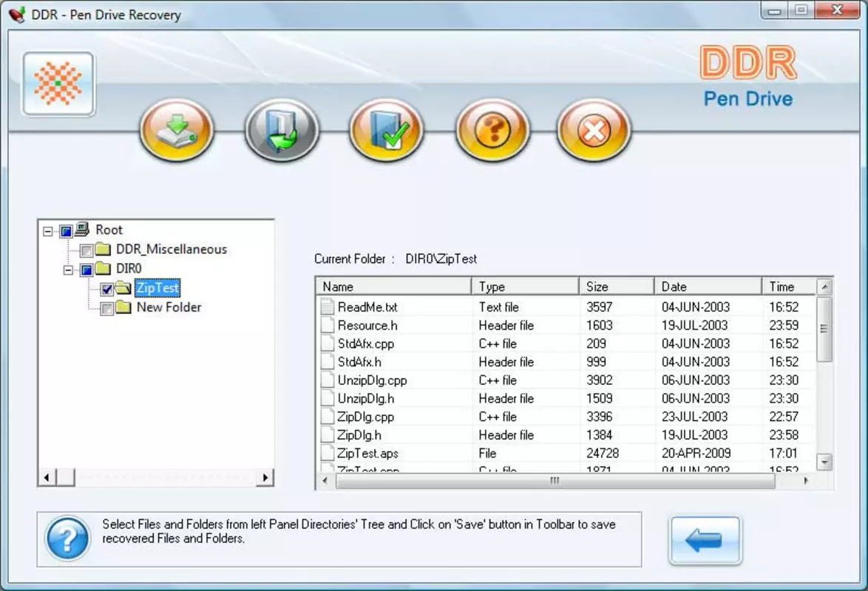Viewport: 868px width, 591px height.
Task: Collapse the DIR0 folder node
Action: click(x=68, y=270)
